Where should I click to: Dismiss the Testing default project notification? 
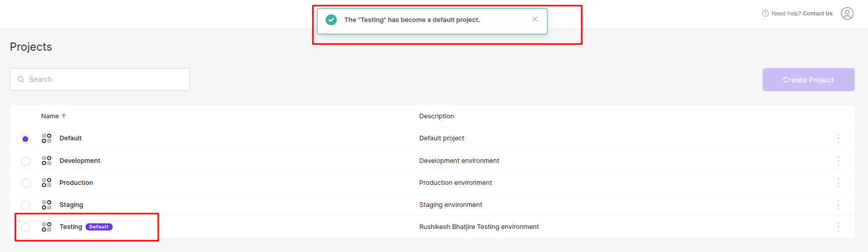(535, 19)
